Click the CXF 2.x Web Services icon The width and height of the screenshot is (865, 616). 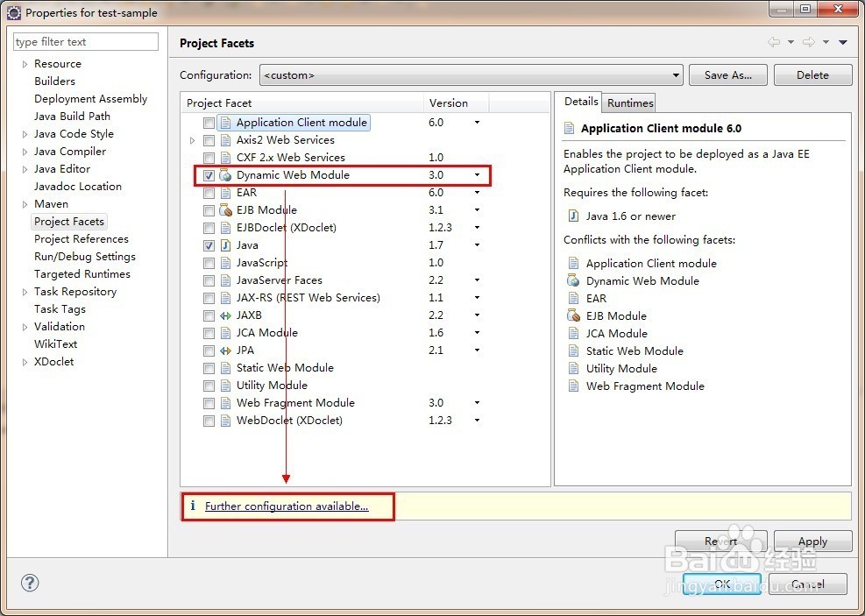click(x=225, y=158)
